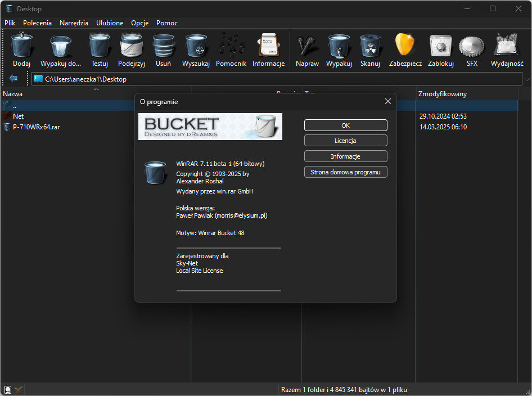Screen dimensions: 532x396
Task: Click the Licencja button
Action: (x=346, y=141)
